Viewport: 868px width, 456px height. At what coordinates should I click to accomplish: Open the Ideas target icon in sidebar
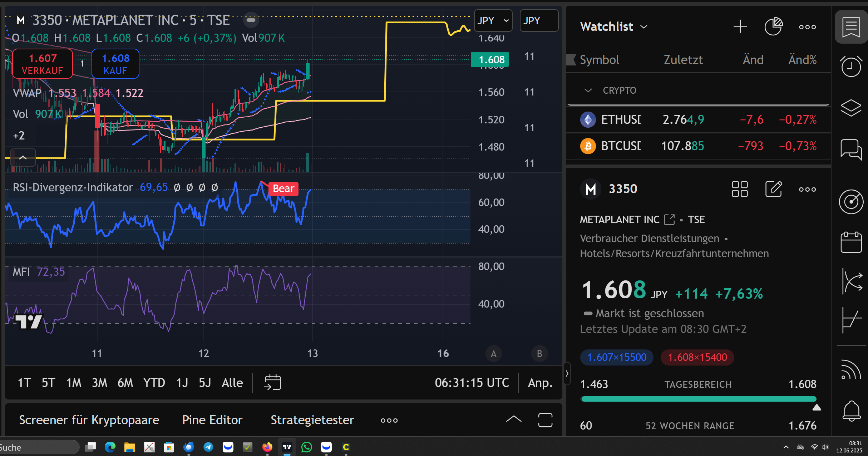pos(851,202)
